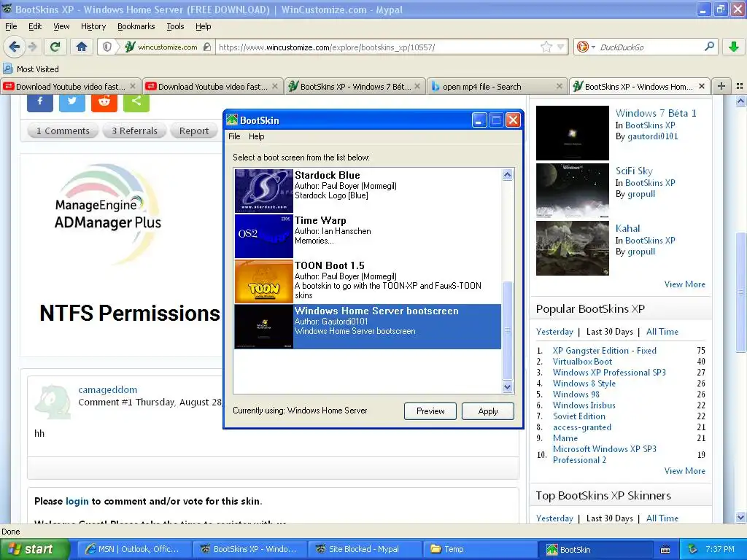Open the Windows 7 Béta 1 skin thumbnail
The width and height of the screenshot is (747, 560).
pos(572,133)
